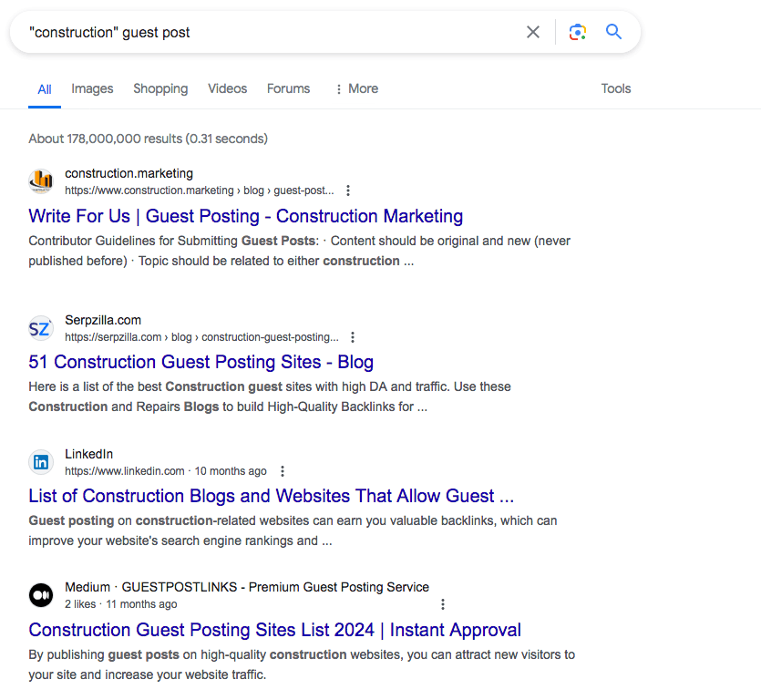Image resolution: width=761 pixels, height=700 pixels.
Task: Expand the More search filters menu
Action: tap(356, 88)
